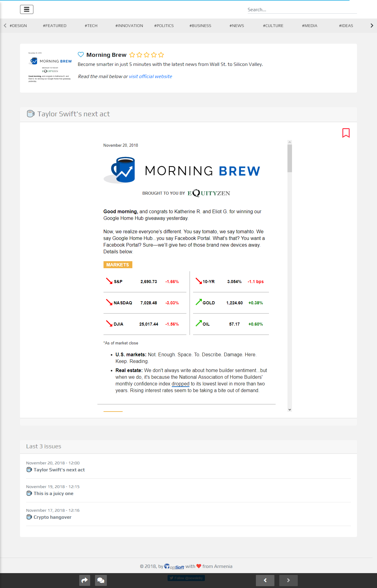
Task: Click mug icon beside This is a juicy one
Action: pyautogui.click(x=29, y=494)
